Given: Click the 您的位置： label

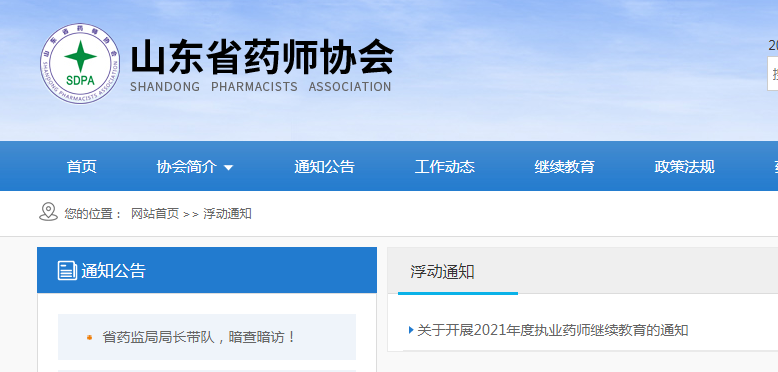Looking at the screenshot, I should click(x=93, y=214).
